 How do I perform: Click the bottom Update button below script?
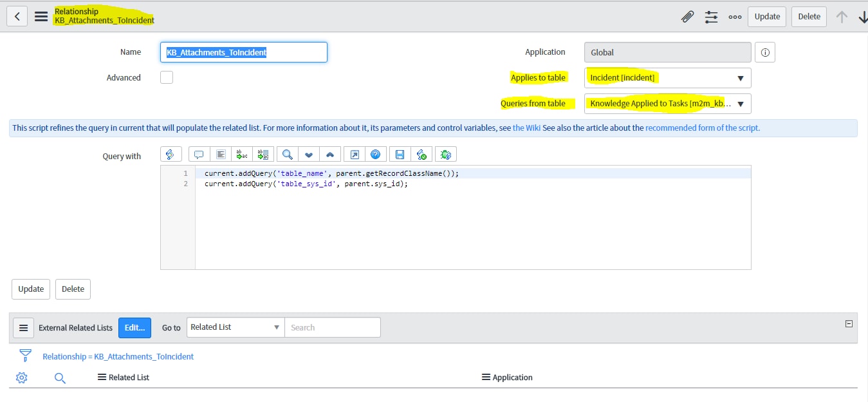click(x=31, y=289)
